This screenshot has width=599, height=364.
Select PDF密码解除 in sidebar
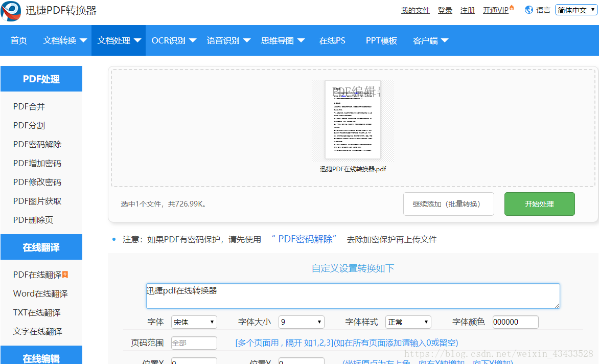[x=37, y=144]
